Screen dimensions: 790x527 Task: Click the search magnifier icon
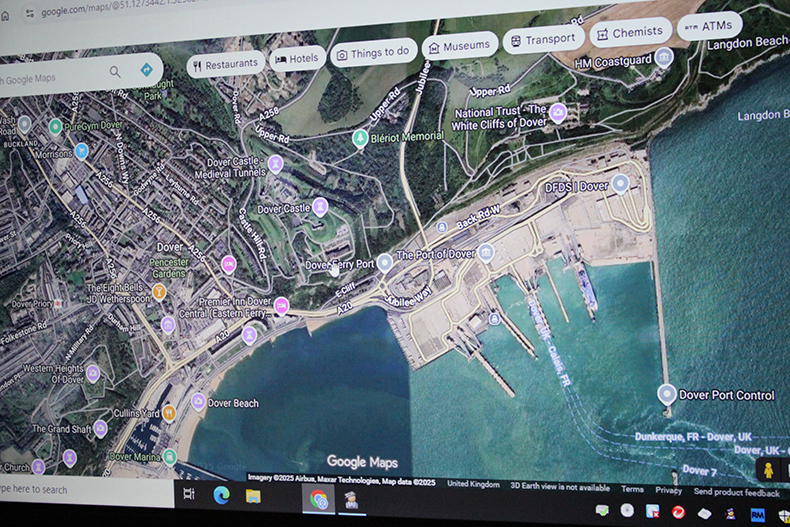(x=115, y=72)
